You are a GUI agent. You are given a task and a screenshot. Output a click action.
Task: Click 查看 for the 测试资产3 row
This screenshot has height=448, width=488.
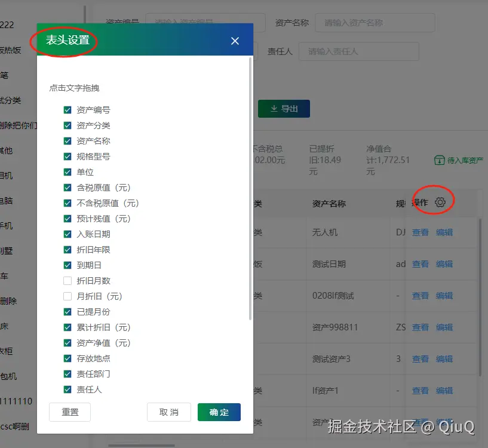(421, 359)
